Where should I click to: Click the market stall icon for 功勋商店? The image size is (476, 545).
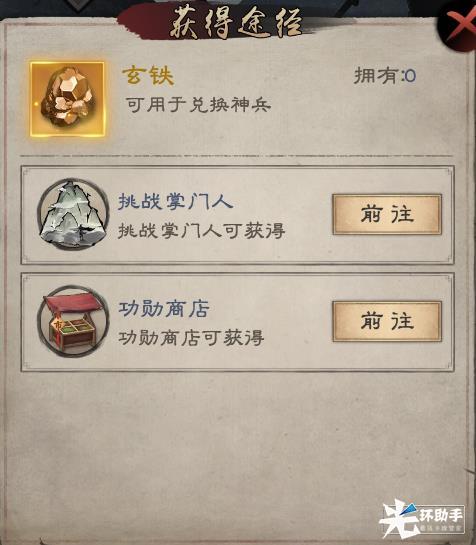(73, 321)
